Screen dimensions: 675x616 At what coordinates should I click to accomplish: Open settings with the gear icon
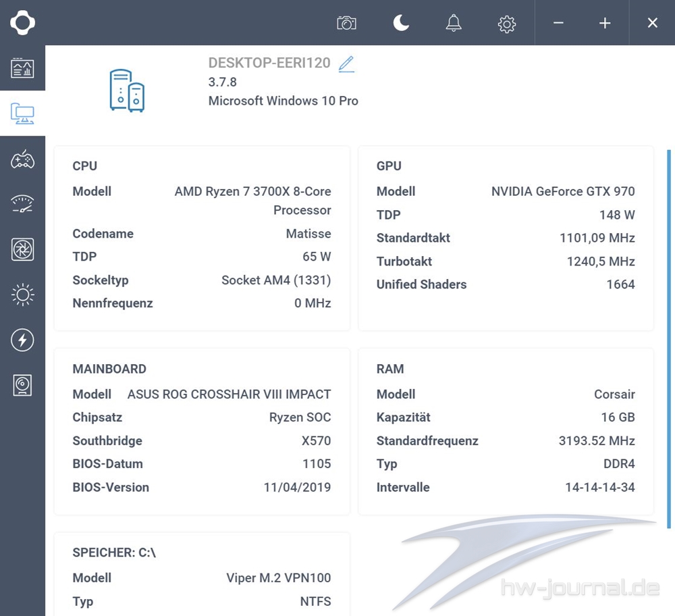507,24
